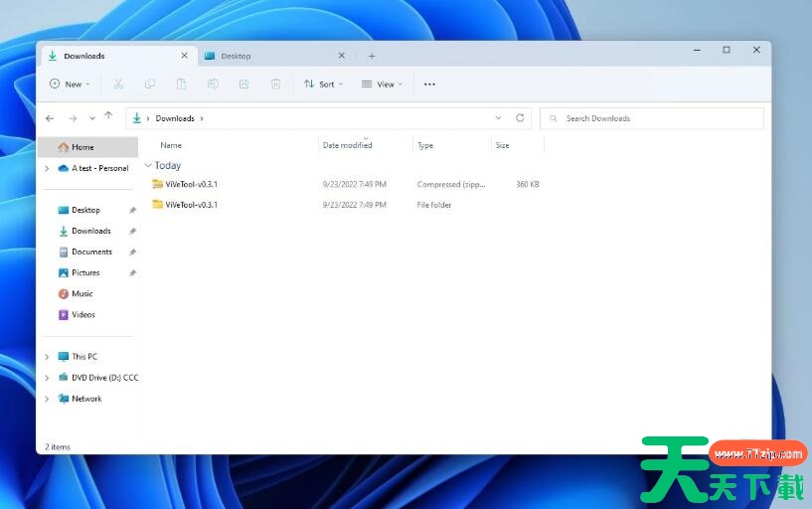Screen dimensions: 812x509
Task: Click the Paste clipboard icon
Action: point(181,84)
